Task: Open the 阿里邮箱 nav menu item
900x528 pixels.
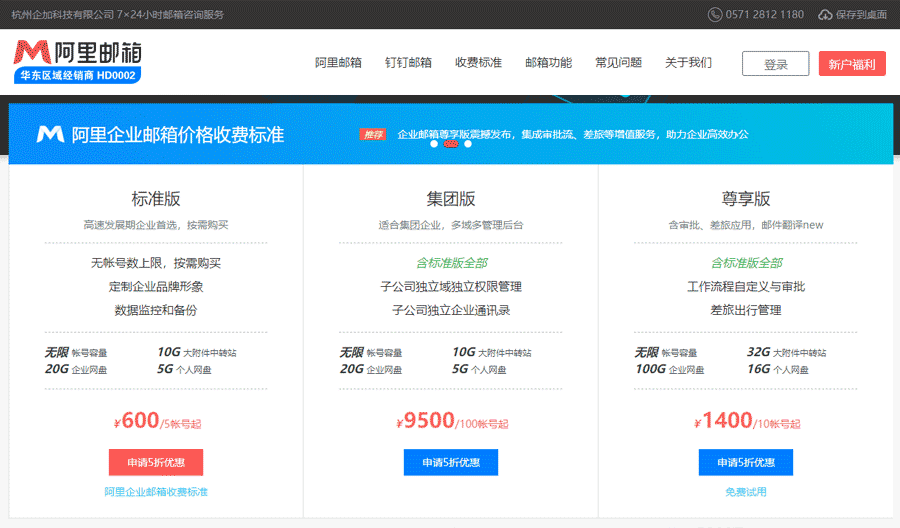Action: click(x=338, y=63)
